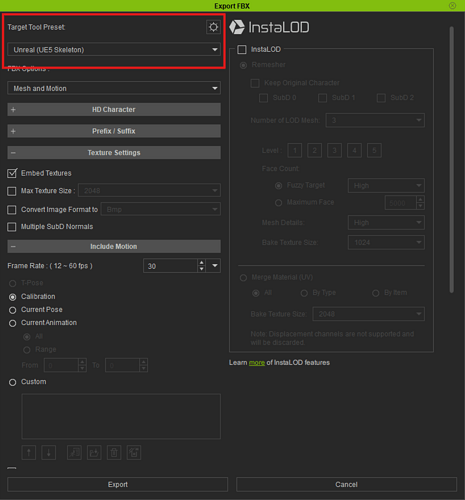This screenshot has width=465, height=500.
Task: Click the move motion up arrow icon
Action: click(29, 453)
